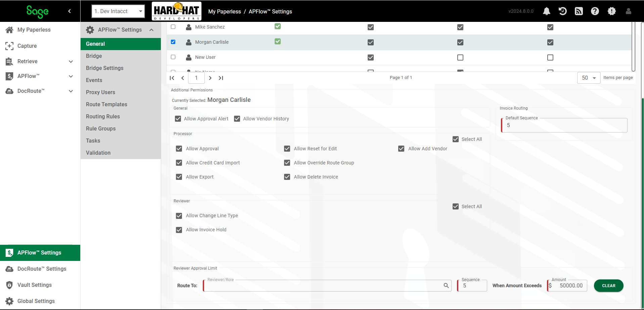Open the alert badge icon in the header
The image size is (644, 310).
coord(612,11)
